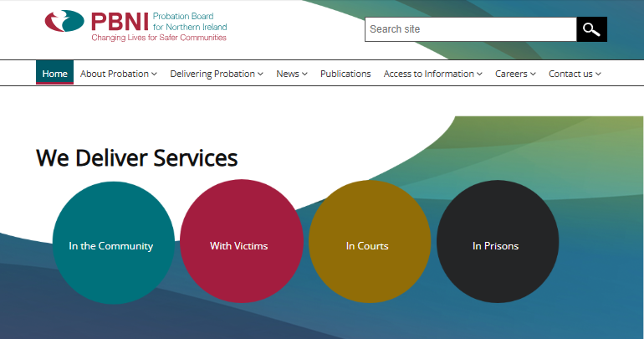
Task: Open the Contact us menu
Action: tap(570, 74)
